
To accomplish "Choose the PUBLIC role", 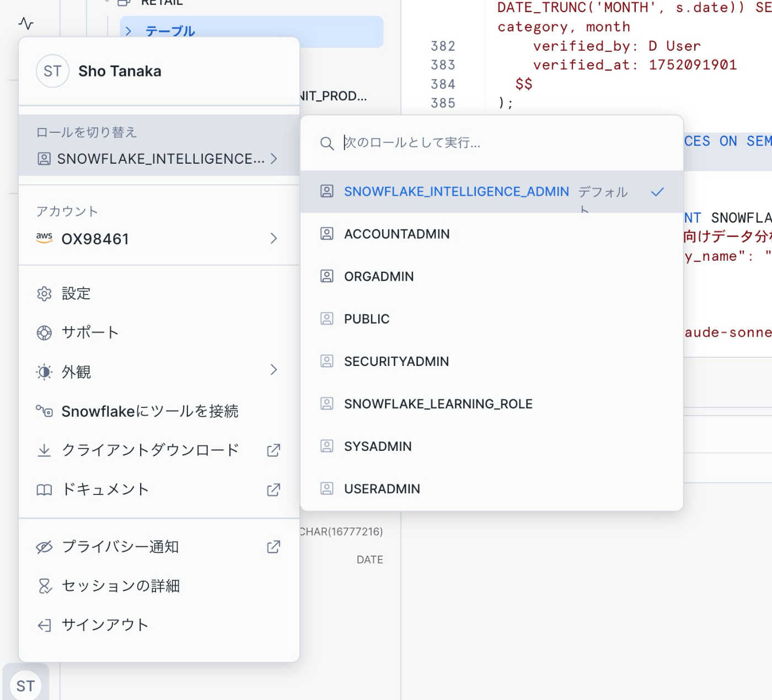I will click(491, 319).
